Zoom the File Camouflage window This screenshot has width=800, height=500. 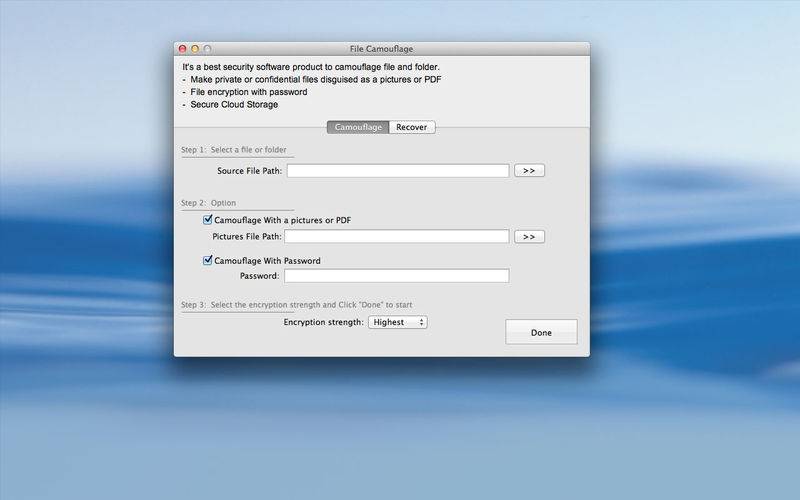[208, 48]
